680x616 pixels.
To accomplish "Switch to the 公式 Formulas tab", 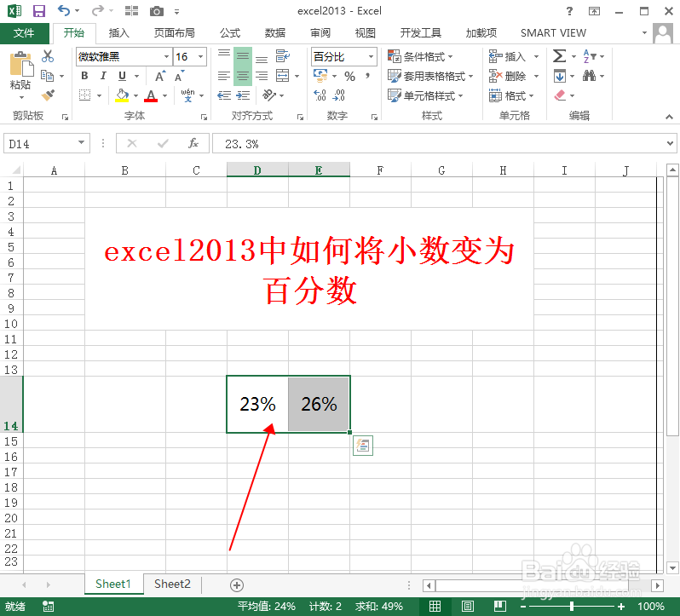I will 230,33.
